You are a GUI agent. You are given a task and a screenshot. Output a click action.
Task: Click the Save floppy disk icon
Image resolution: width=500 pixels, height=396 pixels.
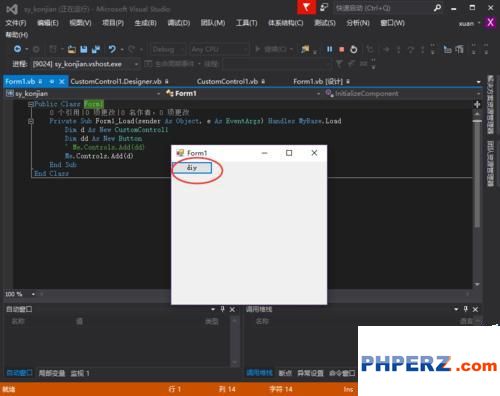coord(84,49)
